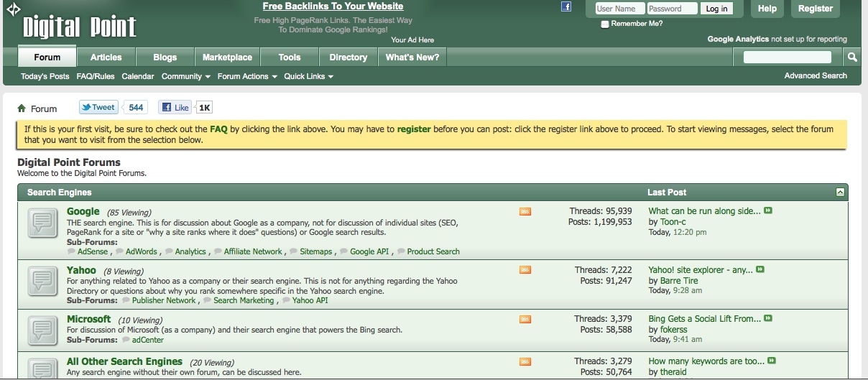Open Today's Posts link

pos(45,76)
